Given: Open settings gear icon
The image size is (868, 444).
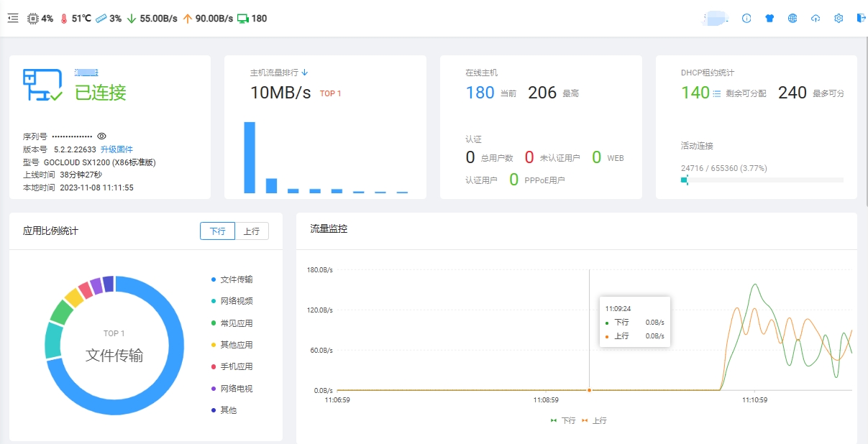Looking at the screenshot, I should [839, 19].
